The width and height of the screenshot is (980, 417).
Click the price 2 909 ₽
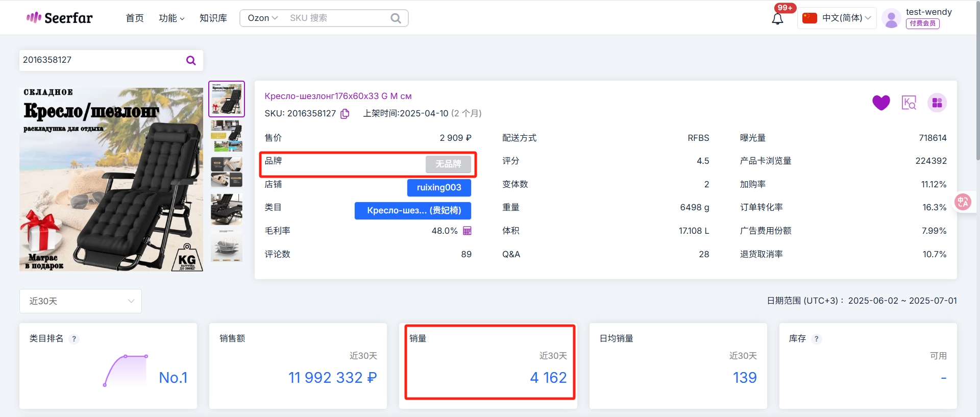(x=455, y=138)
